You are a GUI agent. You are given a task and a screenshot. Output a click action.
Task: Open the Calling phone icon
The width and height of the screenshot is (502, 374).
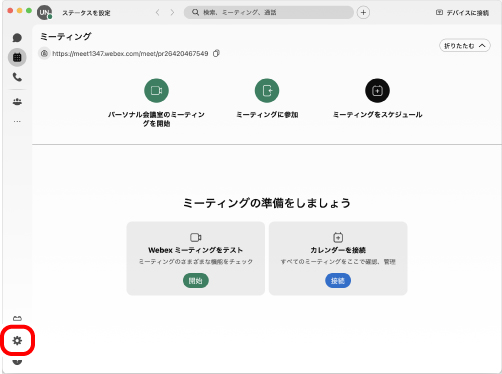pyautogui.click(x=17, y=77)
